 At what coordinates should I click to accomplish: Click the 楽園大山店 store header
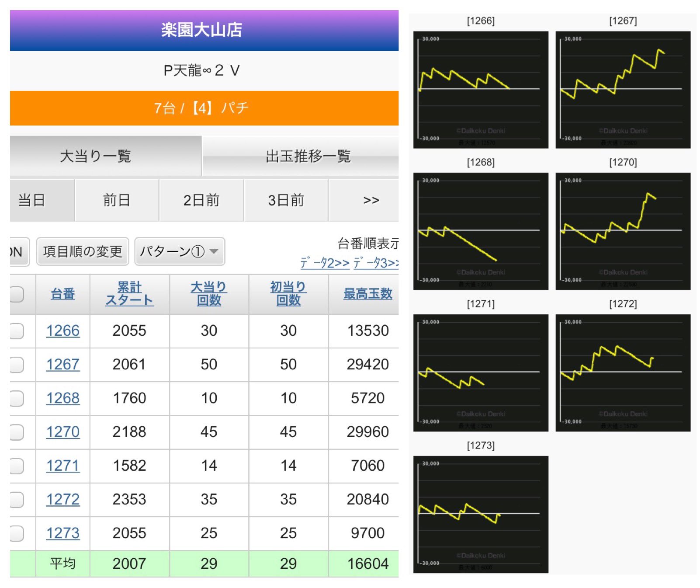click(204, 30)
